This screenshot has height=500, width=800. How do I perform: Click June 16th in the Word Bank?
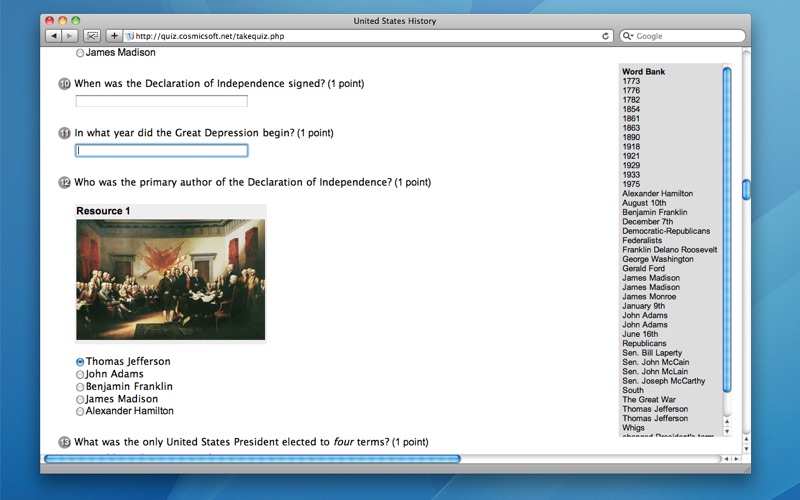pyautogui.click(x=640, y=334)
